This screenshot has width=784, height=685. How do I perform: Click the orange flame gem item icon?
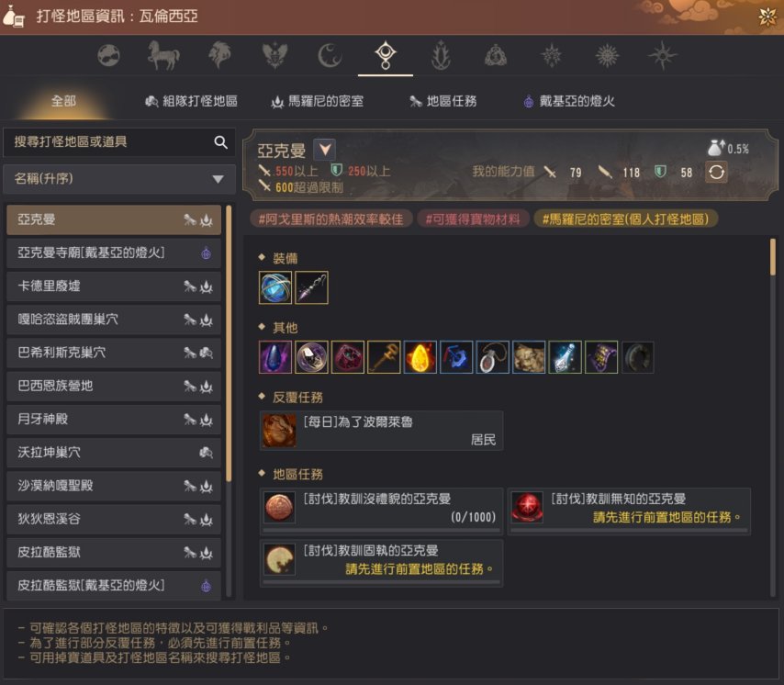pos(420,357)
